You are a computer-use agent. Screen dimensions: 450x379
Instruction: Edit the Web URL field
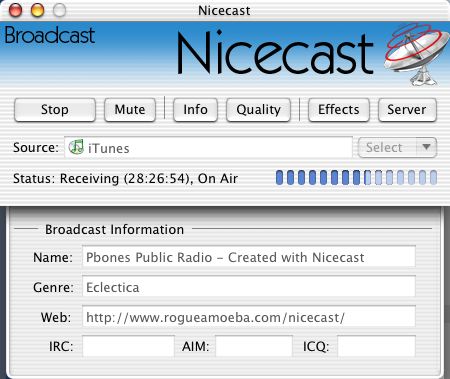coord(249,317)
